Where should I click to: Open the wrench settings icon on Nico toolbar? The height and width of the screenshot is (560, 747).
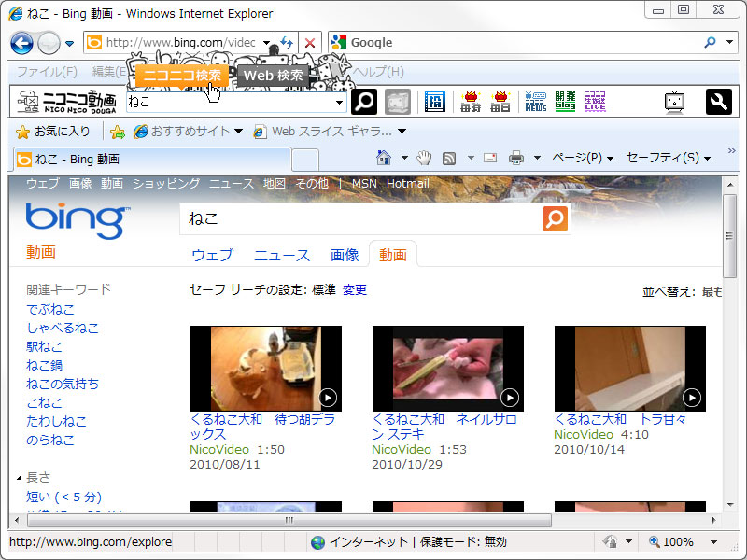point(717,101)
